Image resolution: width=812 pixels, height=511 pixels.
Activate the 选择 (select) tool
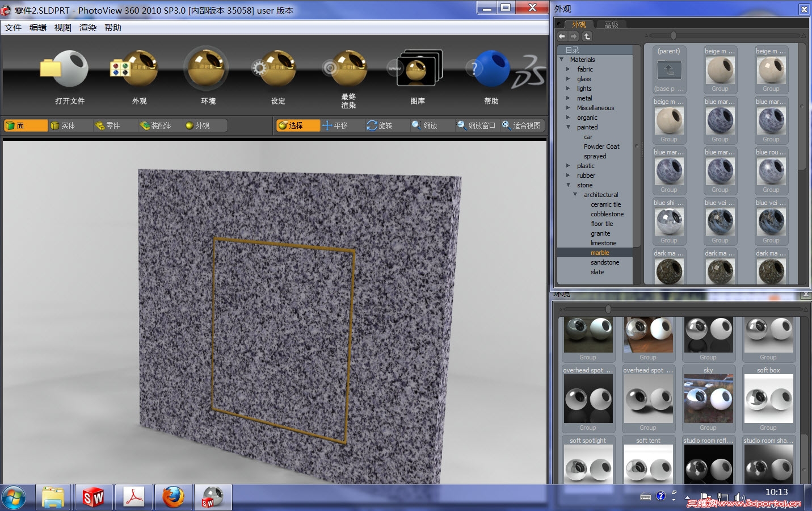[298, 125]
